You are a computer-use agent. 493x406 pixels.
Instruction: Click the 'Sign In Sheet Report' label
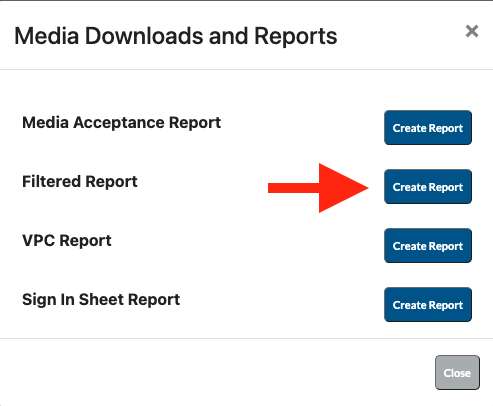point(101,300)
